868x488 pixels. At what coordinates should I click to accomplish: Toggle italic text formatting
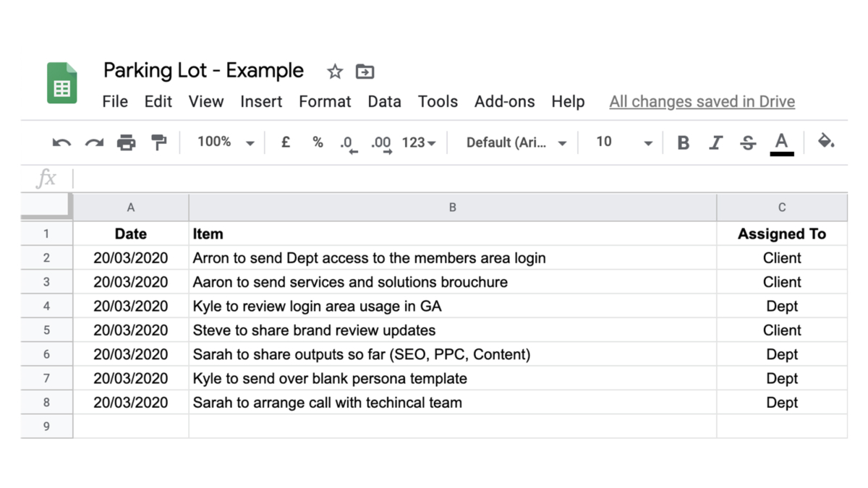point(715,142)
